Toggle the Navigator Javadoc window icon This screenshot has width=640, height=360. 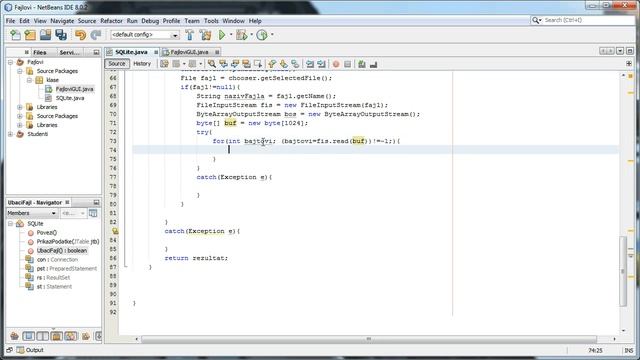pos(93,213)
